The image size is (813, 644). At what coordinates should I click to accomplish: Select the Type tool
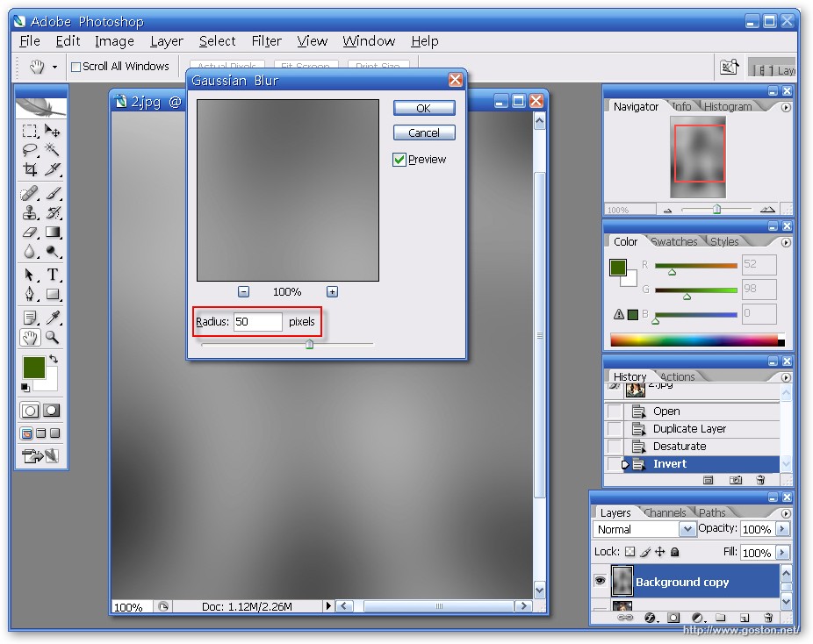pyautogui.click(x=53, y=275)
